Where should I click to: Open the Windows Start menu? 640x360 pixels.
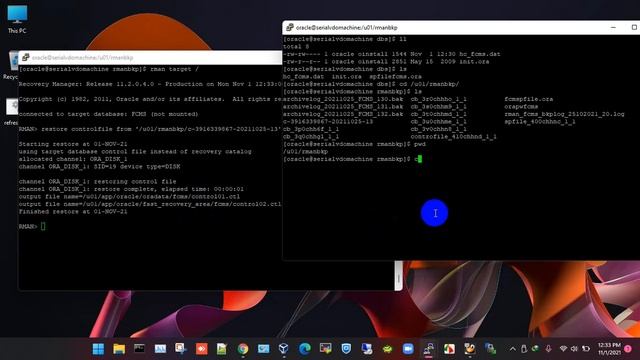(98, 349)
